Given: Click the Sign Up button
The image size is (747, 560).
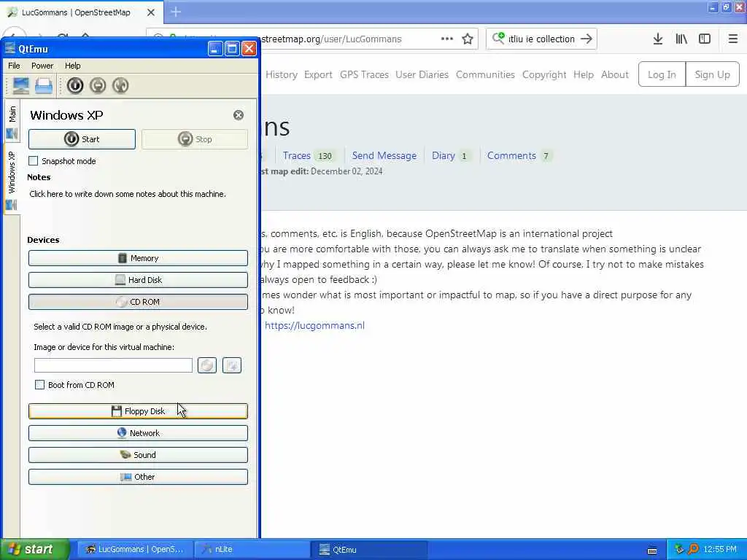Looking at the screenshot, I should pyautogui.click(x=713, y=74).
